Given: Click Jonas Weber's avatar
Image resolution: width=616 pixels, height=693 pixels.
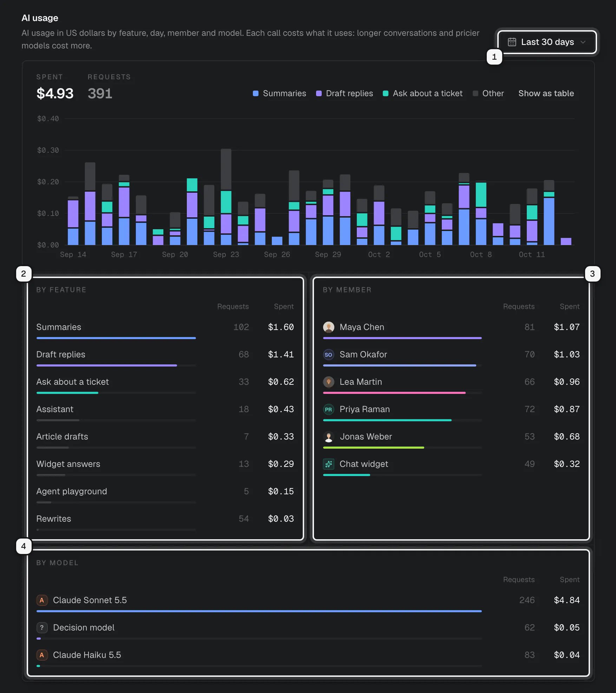Looking at the screenshot, I should click(x=329, y=437).
